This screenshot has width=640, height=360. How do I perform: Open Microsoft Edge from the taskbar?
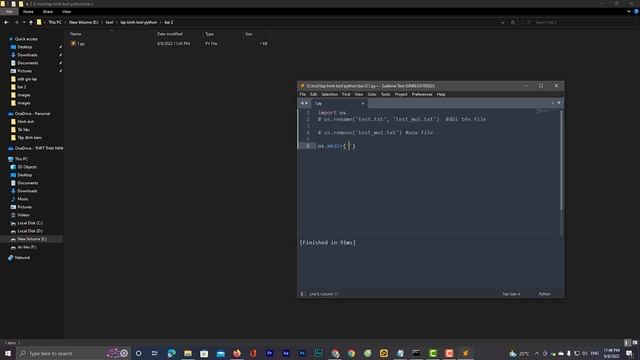pos(171,353)
